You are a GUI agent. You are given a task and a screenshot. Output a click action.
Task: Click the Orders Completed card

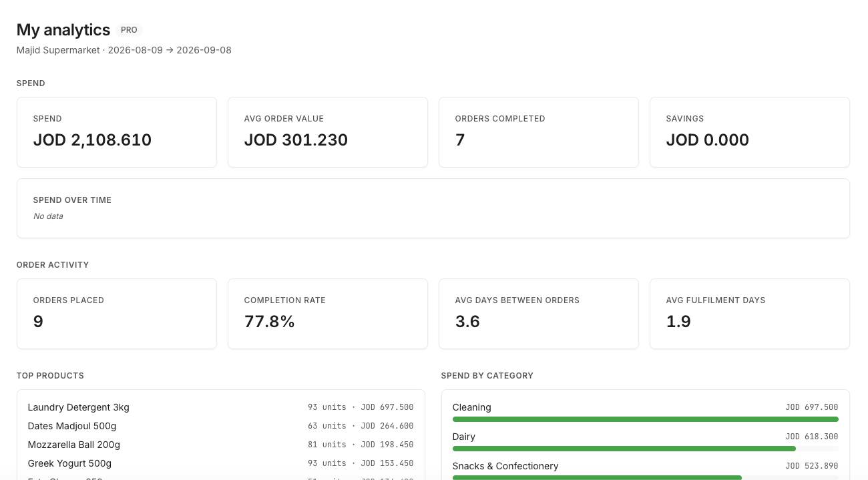tap(539, 132)
